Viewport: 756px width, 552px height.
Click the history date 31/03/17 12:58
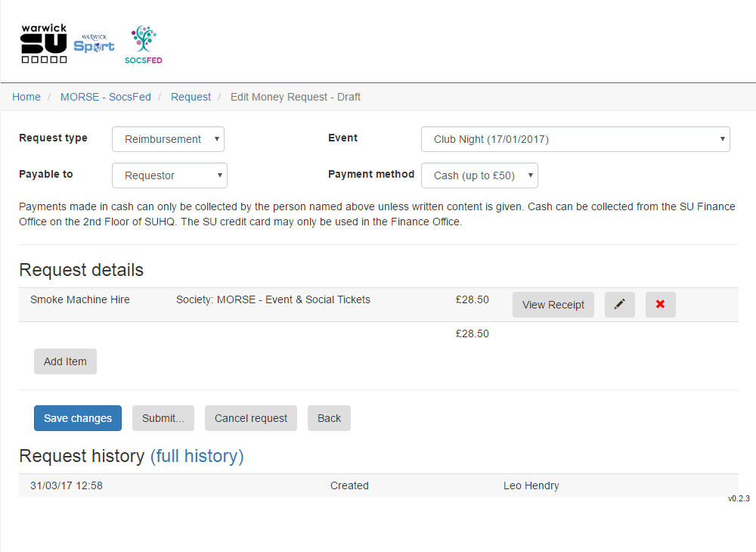(67, 485)
